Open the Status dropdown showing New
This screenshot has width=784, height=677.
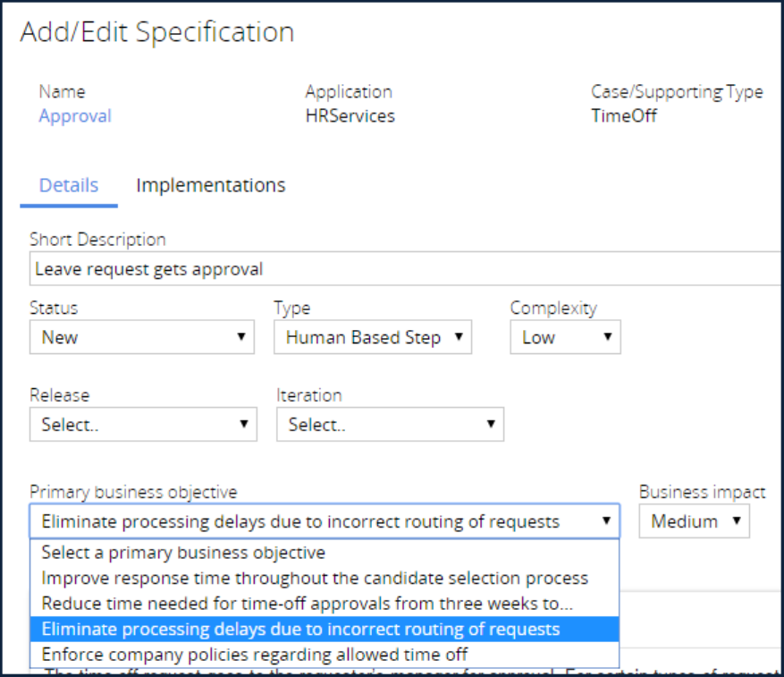coord(143,338)
